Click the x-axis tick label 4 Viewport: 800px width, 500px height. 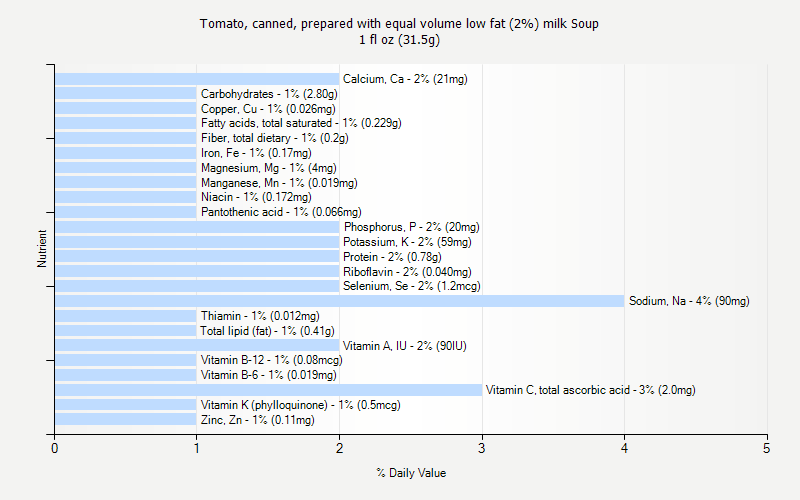point(624,448)
